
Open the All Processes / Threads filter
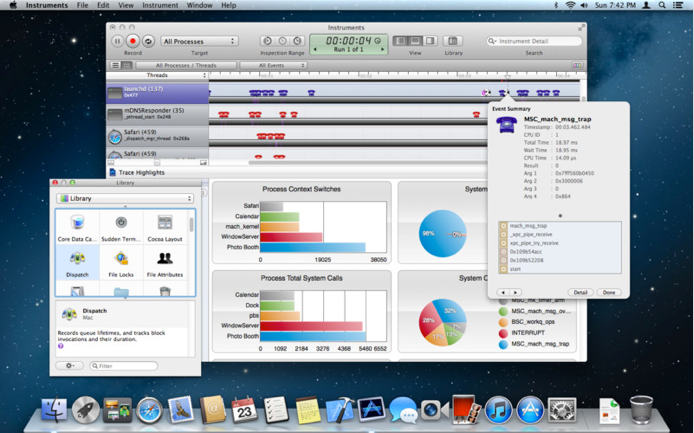[x=185, y=66]
